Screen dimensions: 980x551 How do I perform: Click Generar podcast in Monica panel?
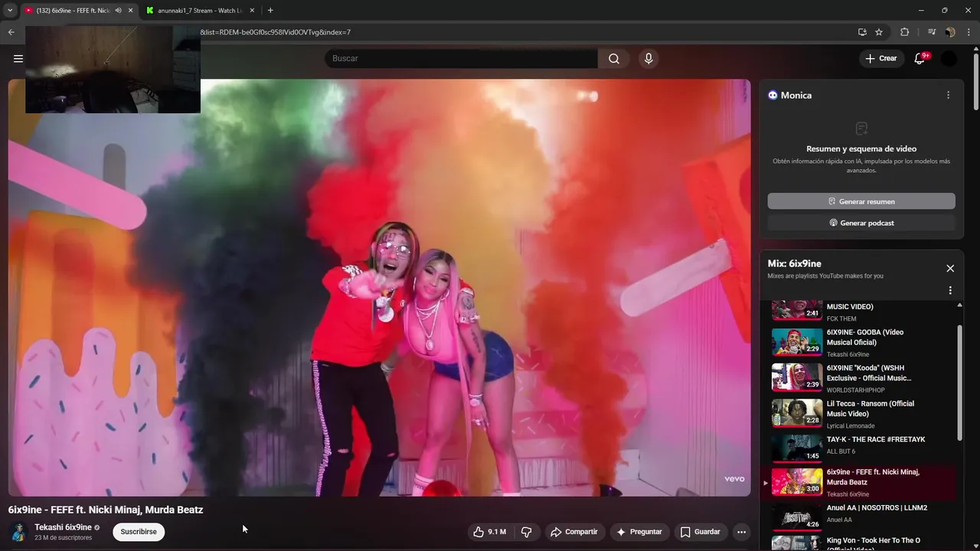861,223
